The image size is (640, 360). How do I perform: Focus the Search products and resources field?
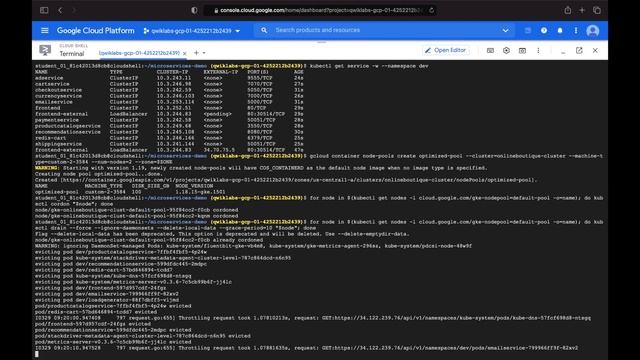click(x=384, y=30)
